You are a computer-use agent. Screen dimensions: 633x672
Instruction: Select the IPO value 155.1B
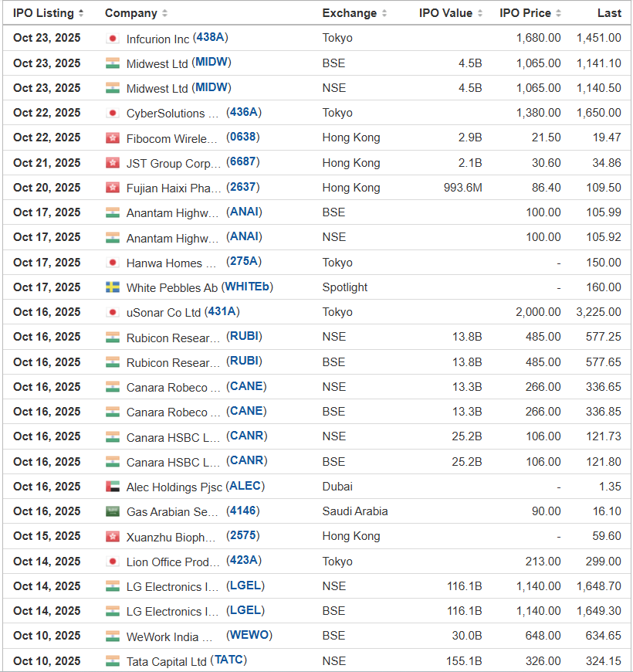(464, 661)
